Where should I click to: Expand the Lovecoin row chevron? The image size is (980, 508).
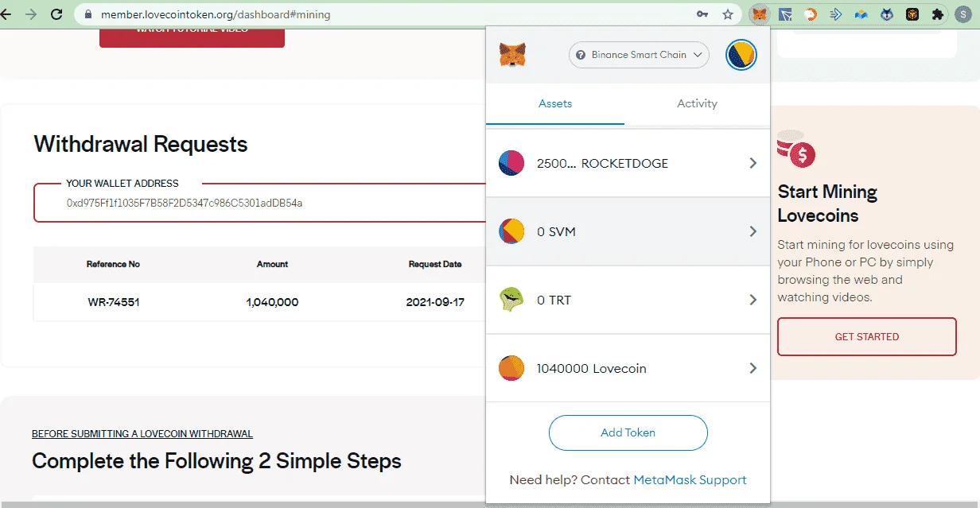tap(752, 368)
